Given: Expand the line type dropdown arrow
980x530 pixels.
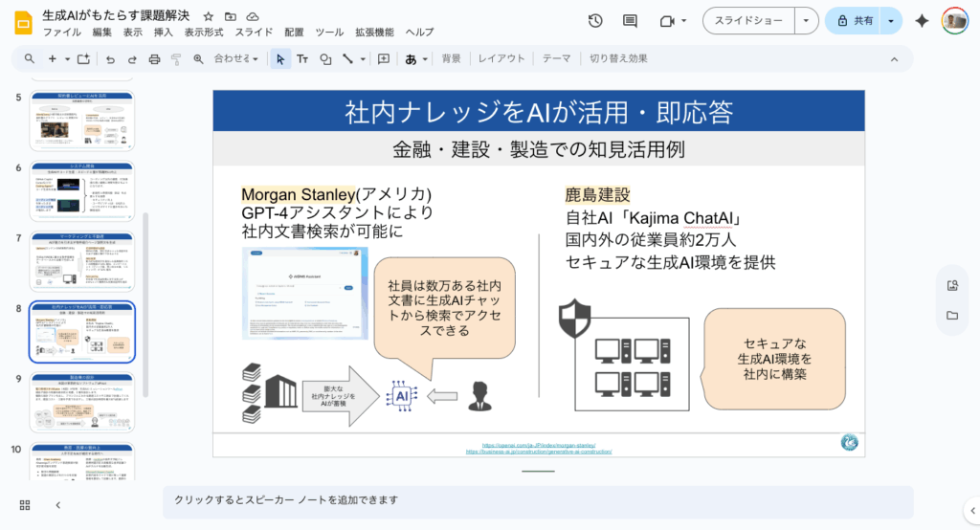Looking at the screenshot, I should pos(363,59).
